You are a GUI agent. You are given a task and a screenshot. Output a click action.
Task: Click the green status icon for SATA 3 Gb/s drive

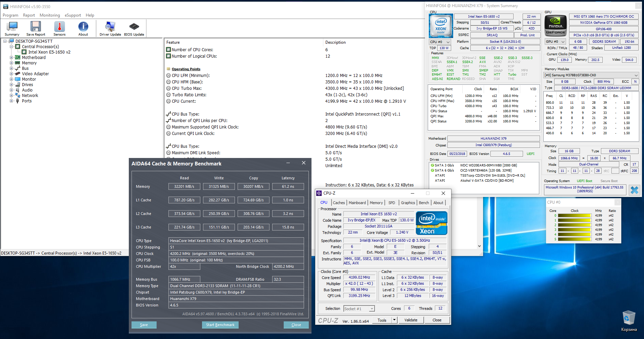pyautogui.click(x=432, y=165)
